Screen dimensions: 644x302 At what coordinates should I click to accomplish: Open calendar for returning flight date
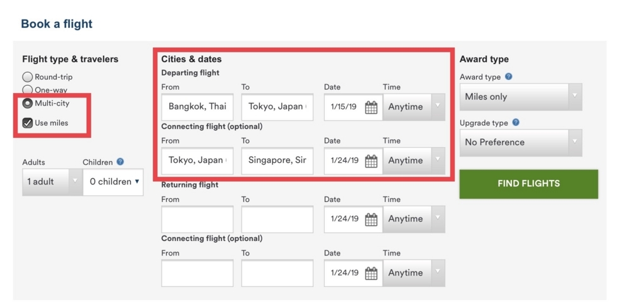pos(371,220)
